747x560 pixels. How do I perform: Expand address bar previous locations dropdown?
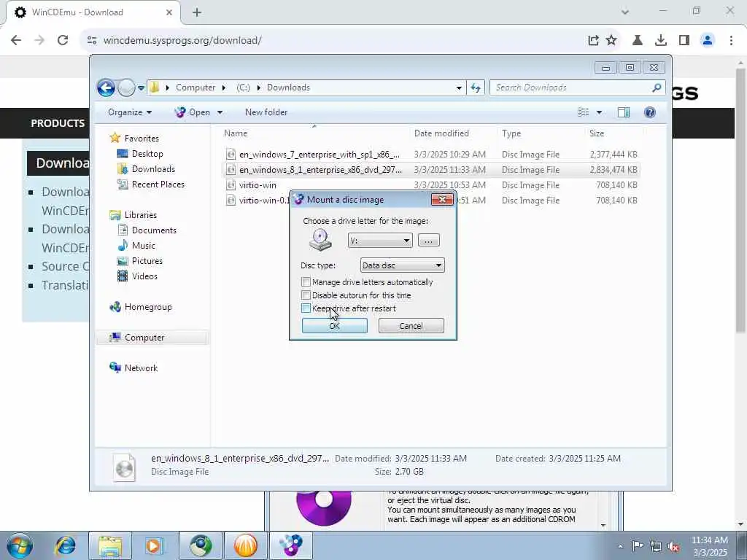tap(459, 87)
